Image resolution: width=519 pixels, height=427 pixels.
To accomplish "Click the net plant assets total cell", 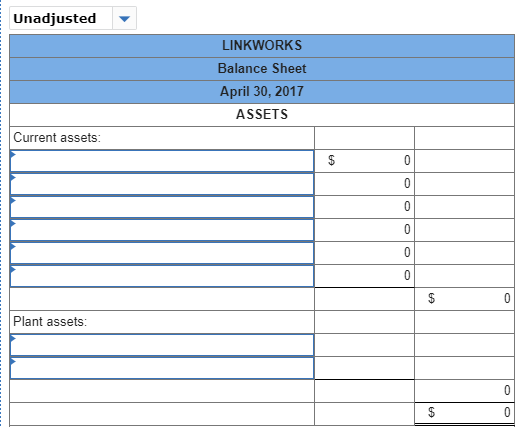I will pos(464,391).
